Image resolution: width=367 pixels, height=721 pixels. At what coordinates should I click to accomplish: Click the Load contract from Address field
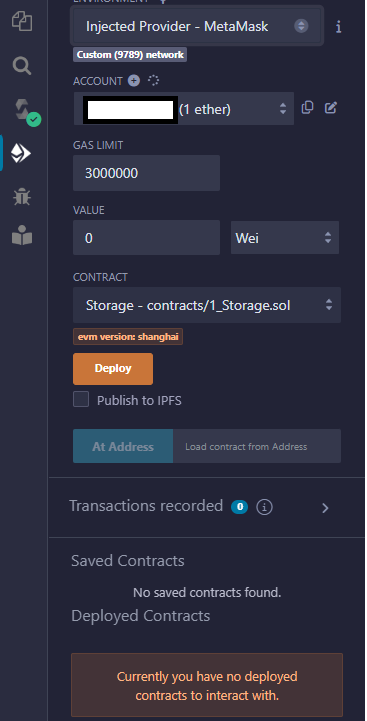(x=257, y=446)
